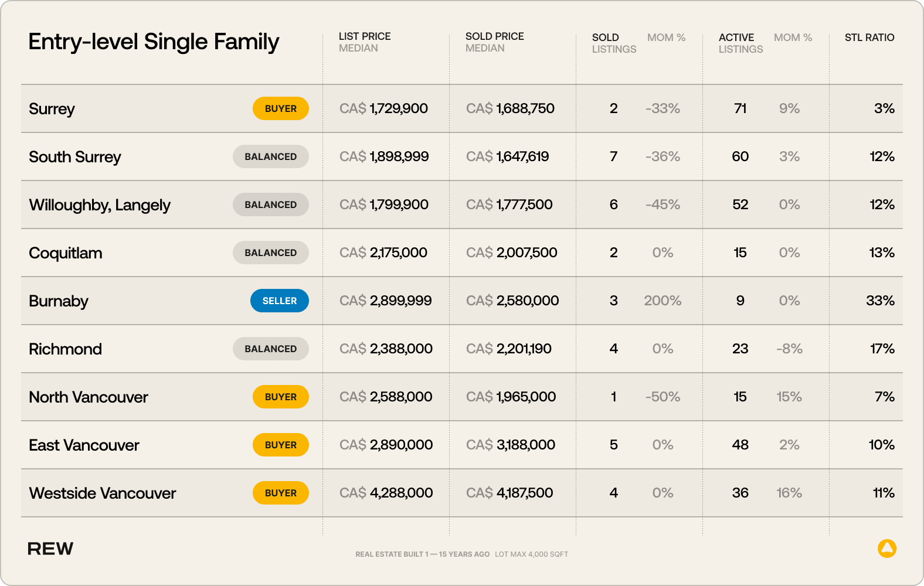Click the BALANCED badge for South Surrey
Viewport: 924px width, 586px height.
271,156
